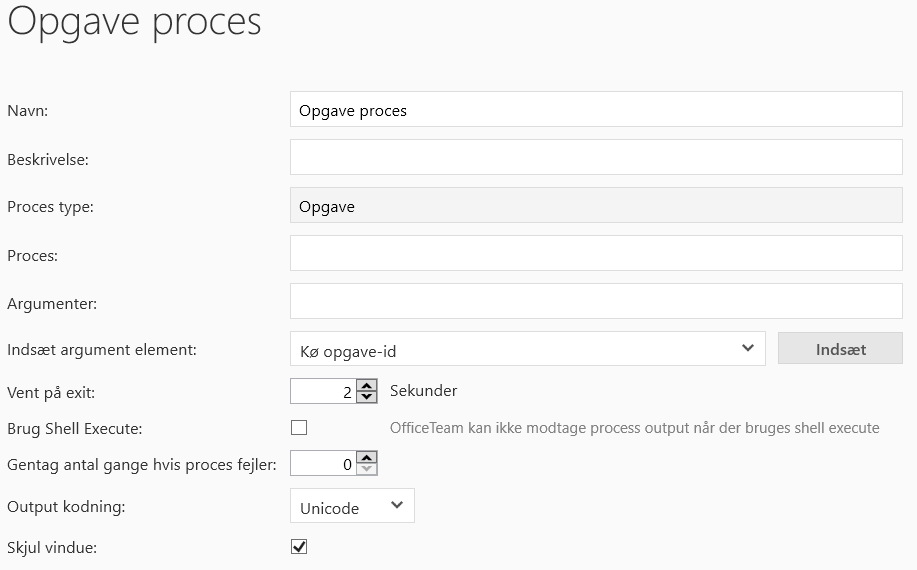The image size is (917, 570).
Task: Focus the Beskrivelse input box
Action: tap(596, 158)
